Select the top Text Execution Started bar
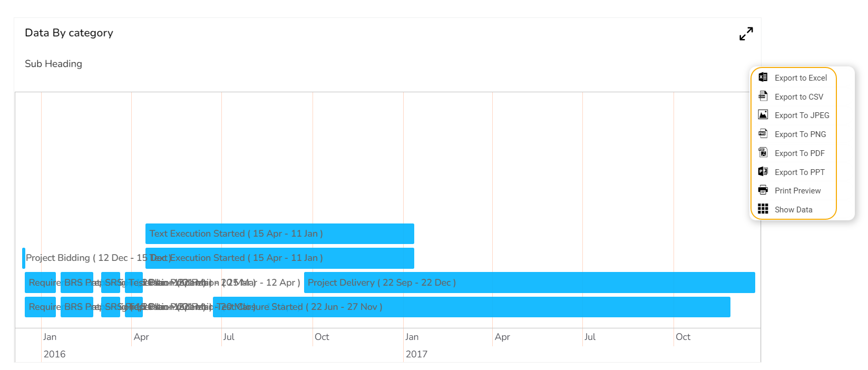Viewport: 868px width, 370px height. pos(279,233)
